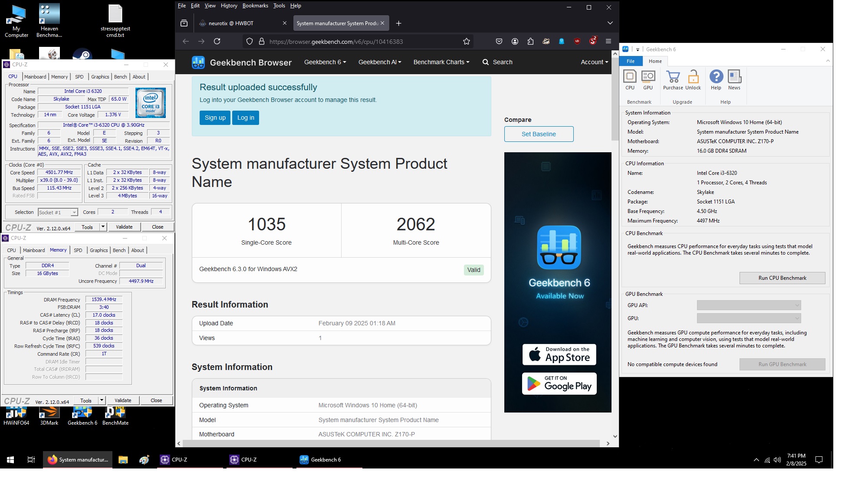Screen dimensions: 868x488
Task: Bookmark this page with the star icon
Action: [467, 41]
